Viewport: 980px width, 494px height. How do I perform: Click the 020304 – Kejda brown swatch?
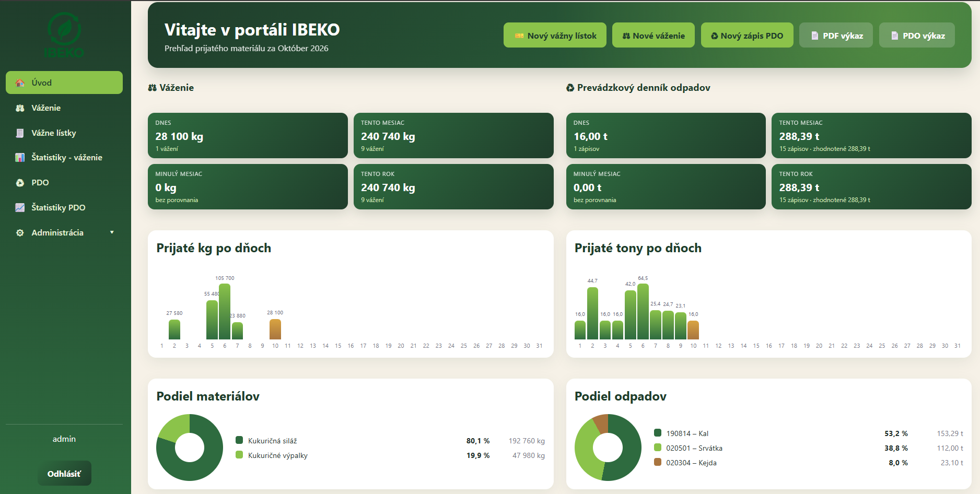point(658,462)
